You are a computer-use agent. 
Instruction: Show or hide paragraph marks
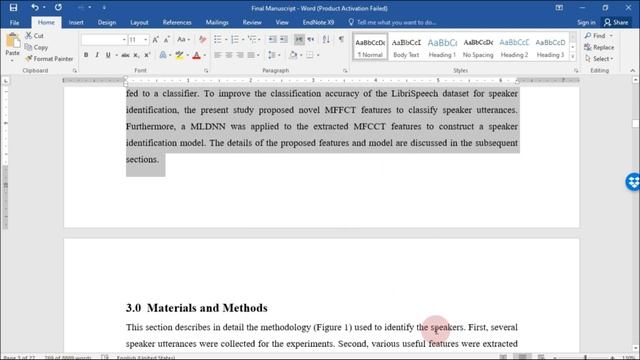click(x=341, y=40)
